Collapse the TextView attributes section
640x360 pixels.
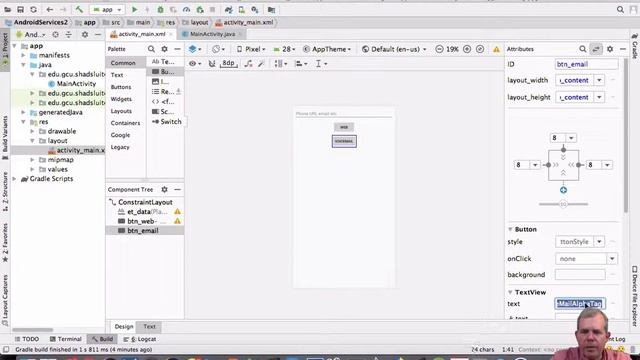click(x=510, y=292)
